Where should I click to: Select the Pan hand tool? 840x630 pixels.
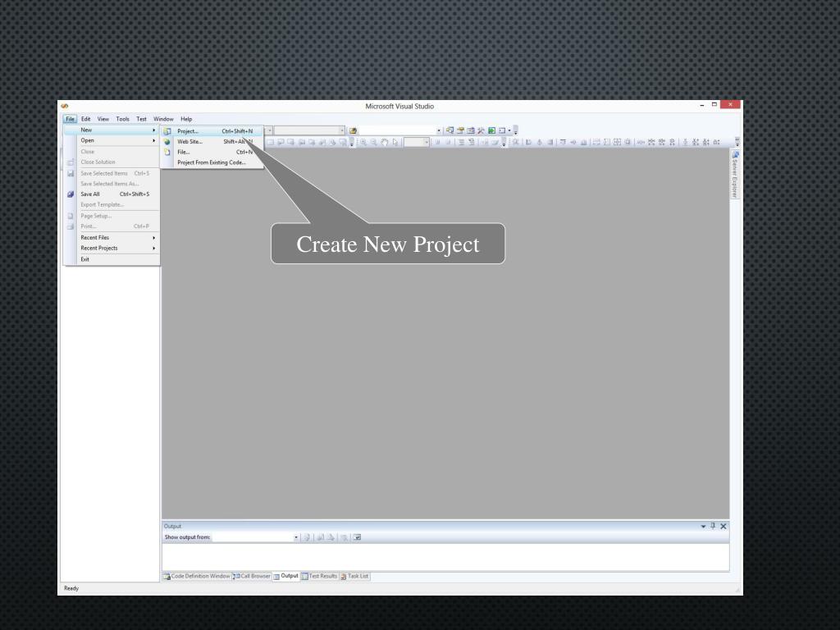click(385, 142)
